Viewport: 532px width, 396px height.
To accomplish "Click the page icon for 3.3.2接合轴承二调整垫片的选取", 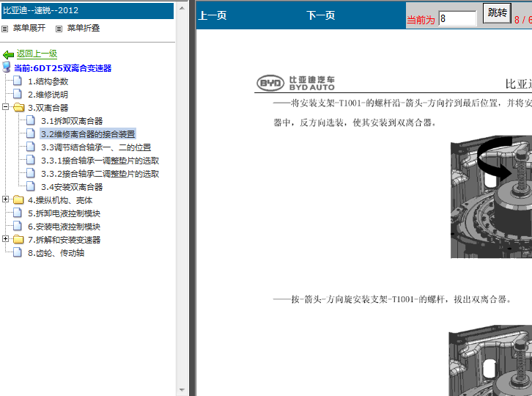I will click(31, 173).
